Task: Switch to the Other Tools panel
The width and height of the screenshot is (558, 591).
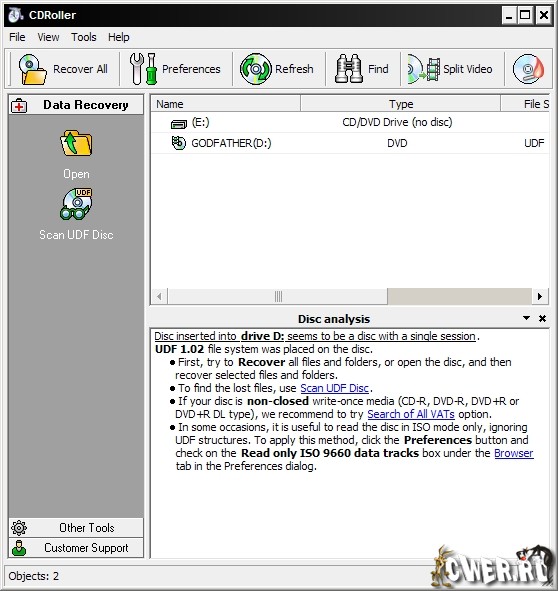Action: point(76,528)
